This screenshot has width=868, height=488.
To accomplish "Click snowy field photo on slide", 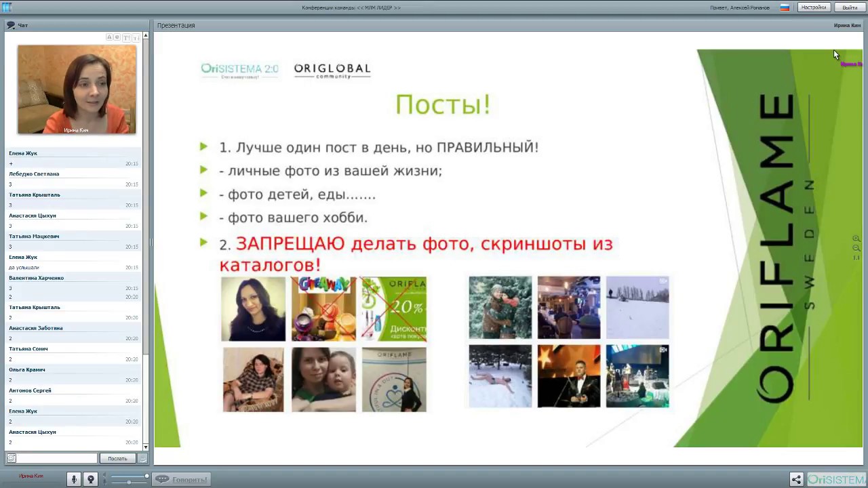I will point(637,307).
